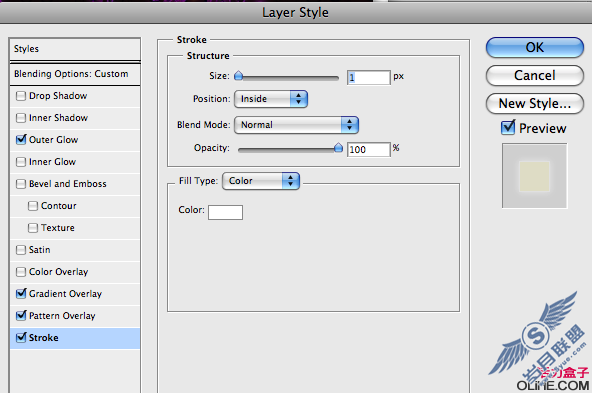
Task: Select the Color Overlay label
Action: coord(59,272)
